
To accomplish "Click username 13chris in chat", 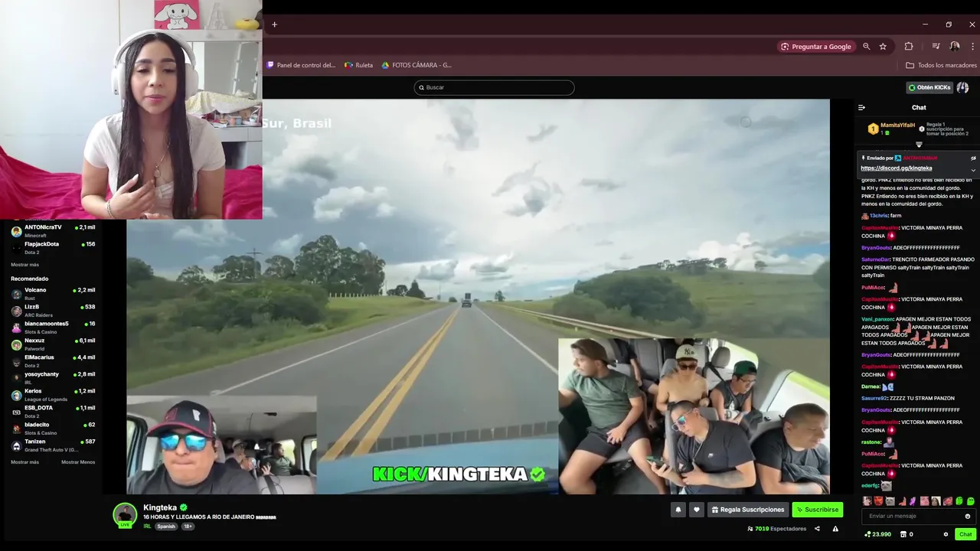I will click(878, 216).
